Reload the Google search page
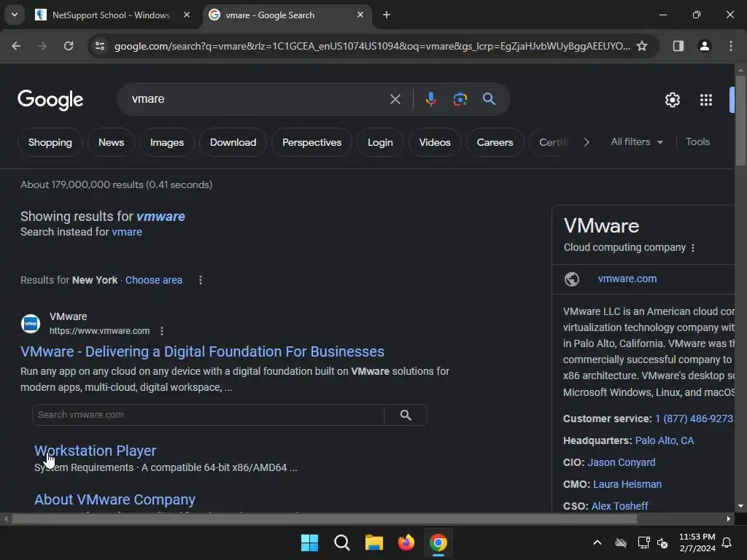 tap(69, 46)
